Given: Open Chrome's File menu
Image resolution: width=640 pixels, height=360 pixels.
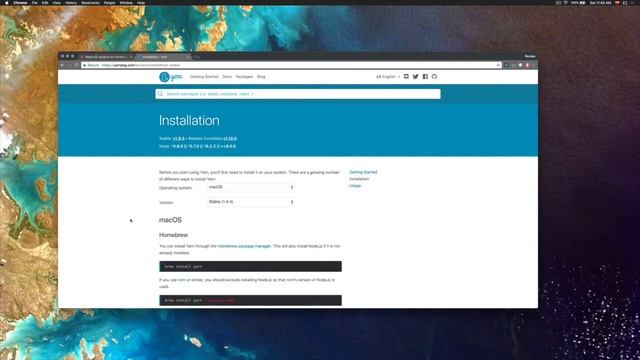Looking at the screenshot, I should point(35,2).
